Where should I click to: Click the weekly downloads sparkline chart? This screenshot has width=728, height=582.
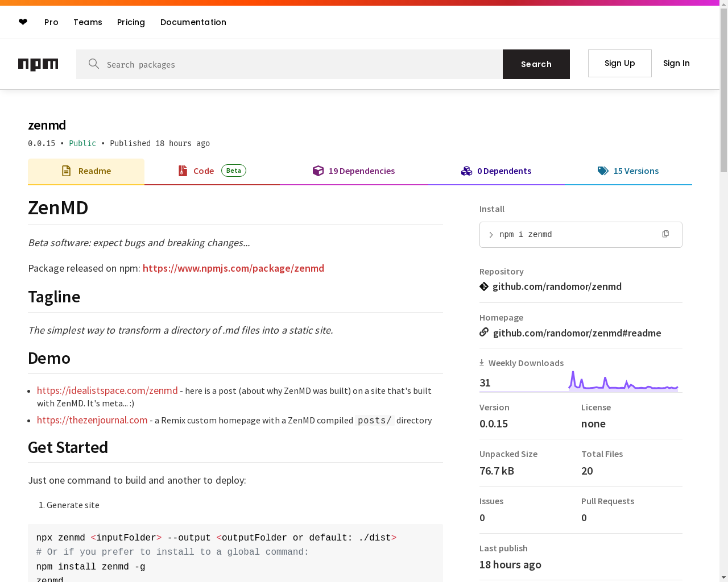tap(623, 381)
